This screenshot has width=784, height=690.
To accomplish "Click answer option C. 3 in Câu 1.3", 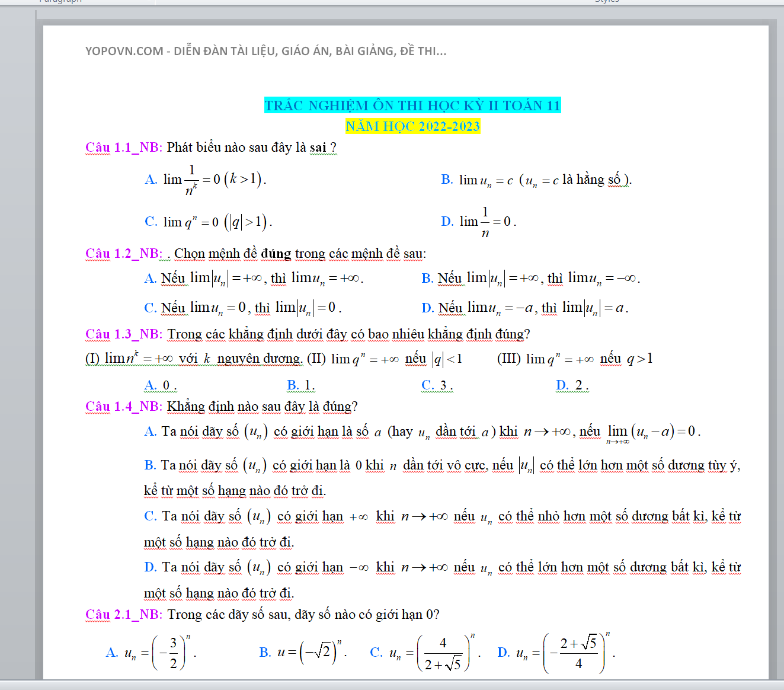I will click(x=437, y=385).
